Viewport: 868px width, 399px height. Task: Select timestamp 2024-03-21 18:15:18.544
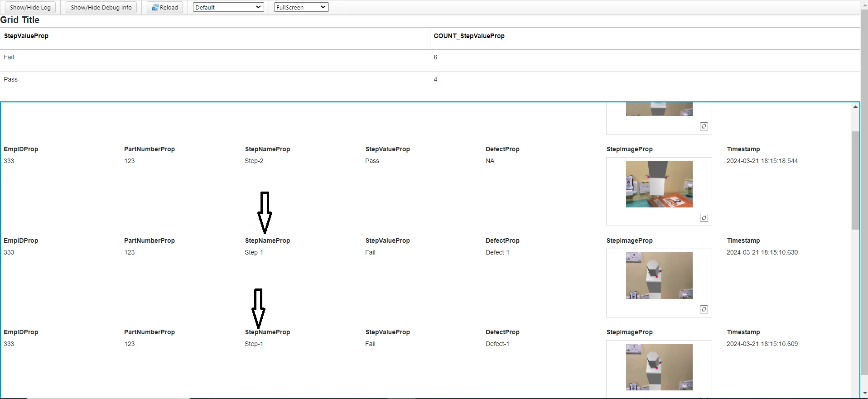[x=762, y=161]
